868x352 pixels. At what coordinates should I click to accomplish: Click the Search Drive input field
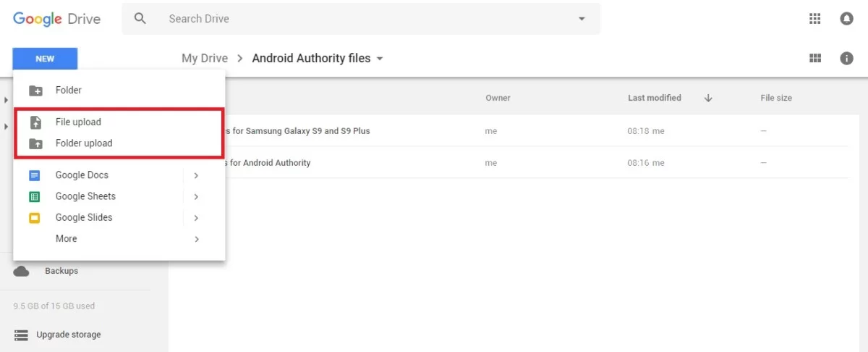pos(362,19)
